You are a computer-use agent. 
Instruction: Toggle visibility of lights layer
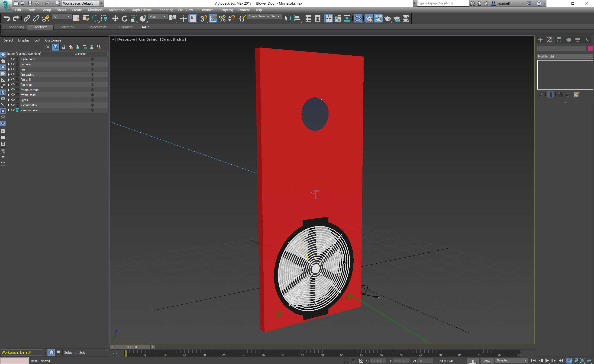coord(12,100)
